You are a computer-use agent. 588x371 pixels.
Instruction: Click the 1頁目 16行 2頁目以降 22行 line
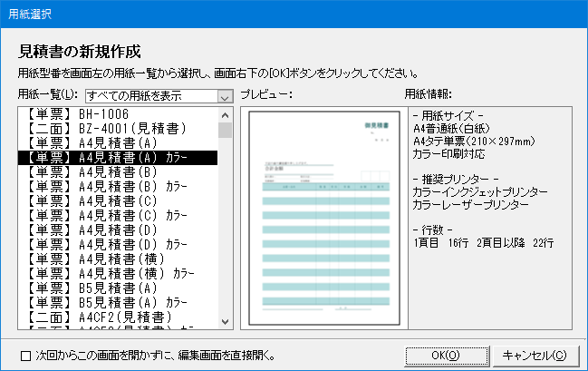pos(484,243)
